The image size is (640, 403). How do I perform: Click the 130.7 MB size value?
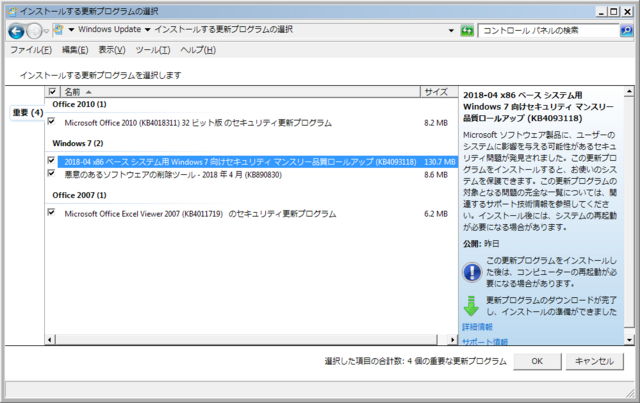[x=440, y=162]
